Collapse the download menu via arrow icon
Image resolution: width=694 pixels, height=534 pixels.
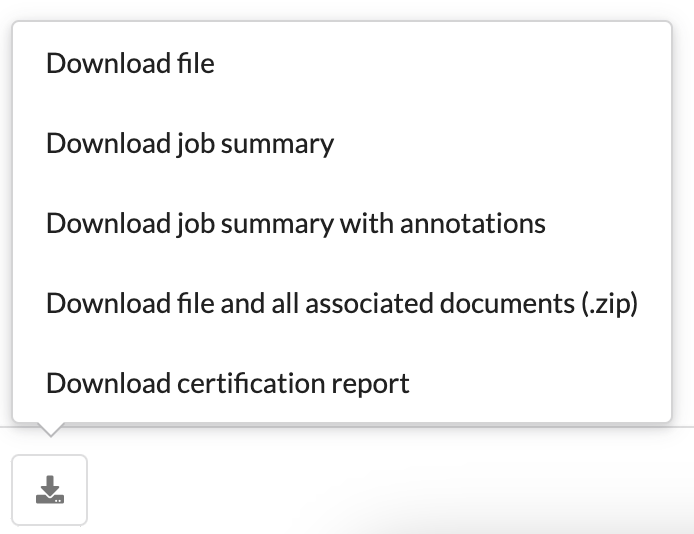pos(50,490)
